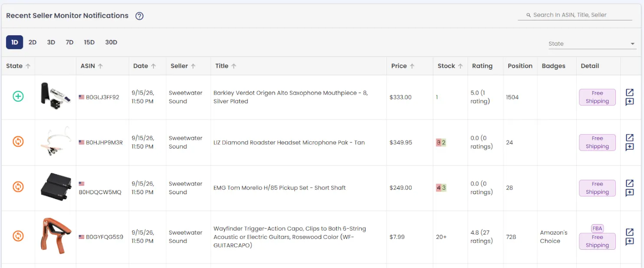Click the Position column header

click(x=520, y=66)
